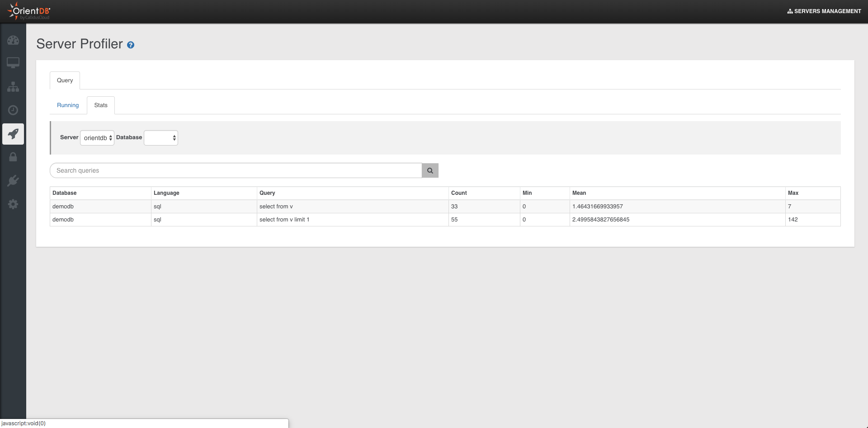Open the gear settings icon in sidebar
This screenshot has height=428, width=868.
[x=13, y=204]
